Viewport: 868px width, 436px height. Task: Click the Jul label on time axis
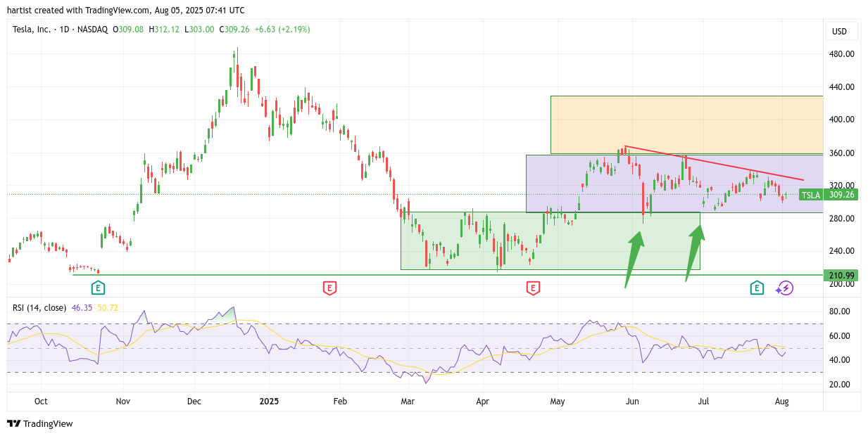(x=704, y=402)
